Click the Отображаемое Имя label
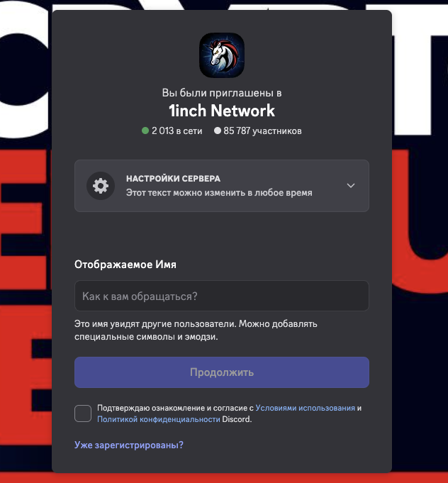This screenshot has width=448, height=483. [125, 265]
